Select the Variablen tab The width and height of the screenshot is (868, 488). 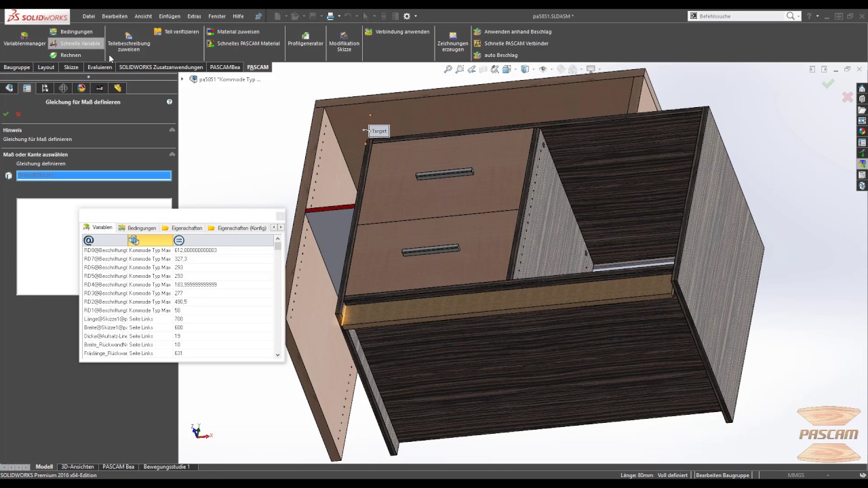(98, 228)
